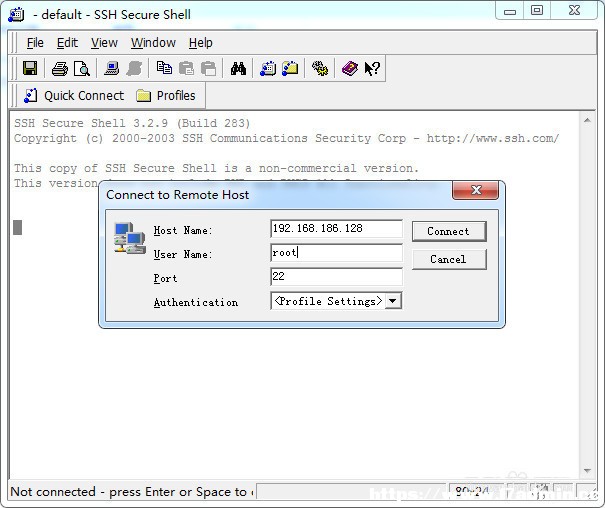Image resolution: width=605 pixels, height=508 pixels.
Task: Click the Find binoculars icon
Action: point(238,69)
